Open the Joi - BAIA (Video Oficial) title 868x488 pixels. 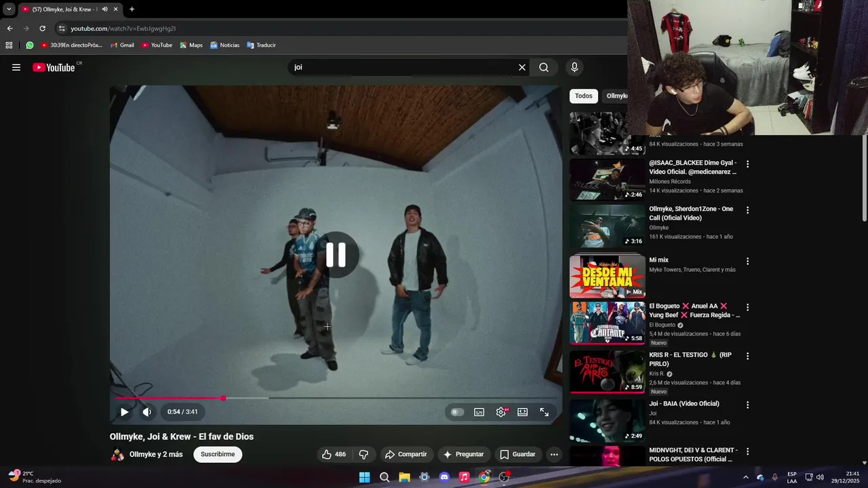pyautogui.click(x=684, y=404)
